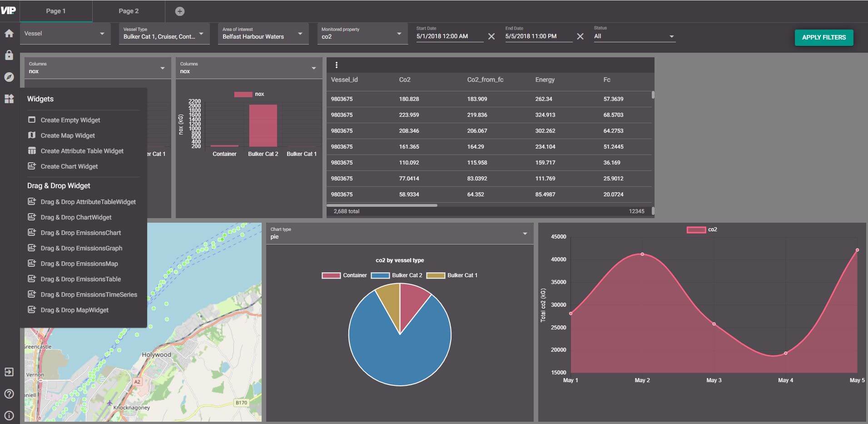The image size is (868, 424).
Task: Switch to the Page 2 tab
Action: (129, 11)
